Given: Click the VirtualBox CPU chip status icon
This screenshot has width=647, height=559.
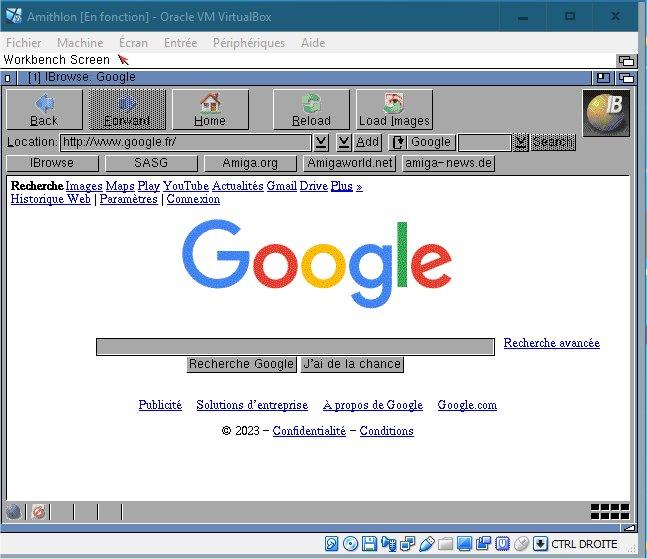Looking at the screenshot, I should [x=502, y=544].
